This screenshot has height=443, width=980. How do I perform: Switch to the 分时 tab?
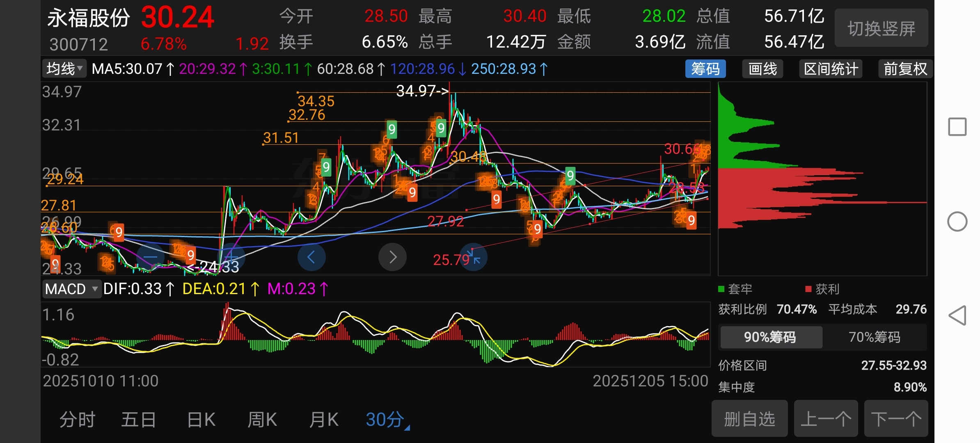click(78, 420)
